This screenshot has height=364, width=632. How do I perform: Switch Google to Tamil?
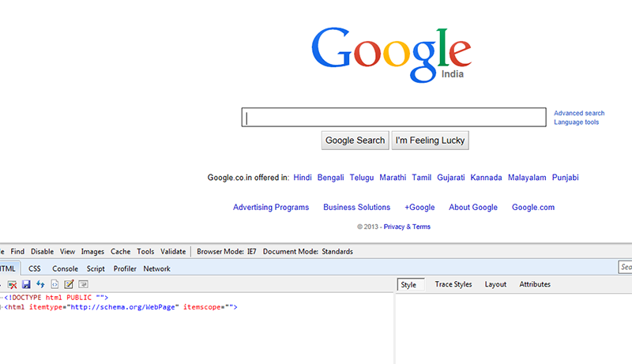[422, 178]
